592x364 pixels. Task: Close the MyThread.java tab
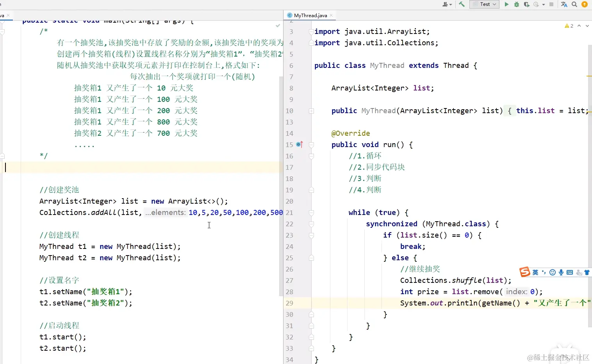[331, 16]
